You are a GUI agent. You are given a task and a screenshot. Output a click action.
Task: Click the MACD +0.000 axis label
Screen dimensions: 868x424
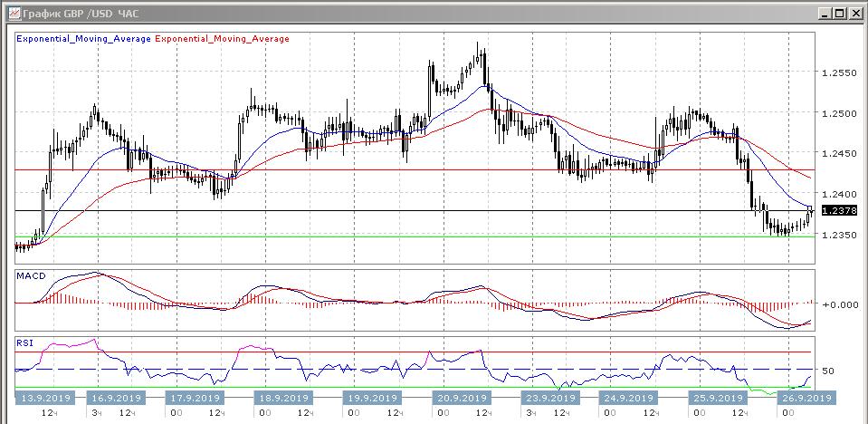(839, 304)
